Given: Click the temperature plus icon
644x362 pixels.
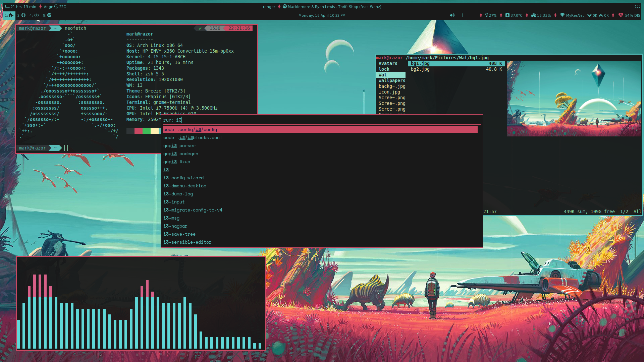Looking at the screenshot, I should click(507, 15).
